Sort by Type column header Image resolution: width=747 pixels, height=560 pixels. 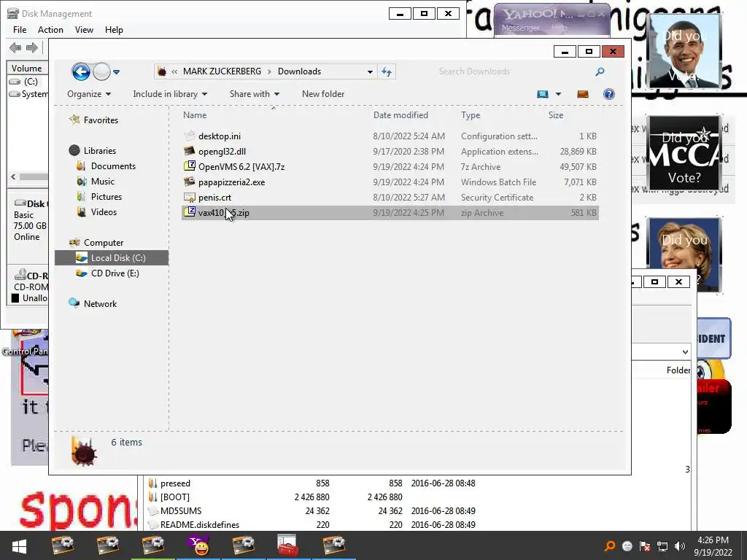click(x=471, y=115)
